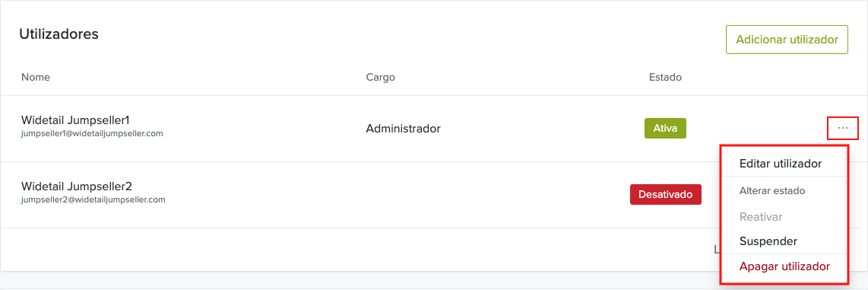Screen dimensions: 868x290
Task: Click the Estado column header
Action: [x=665, y=77]
